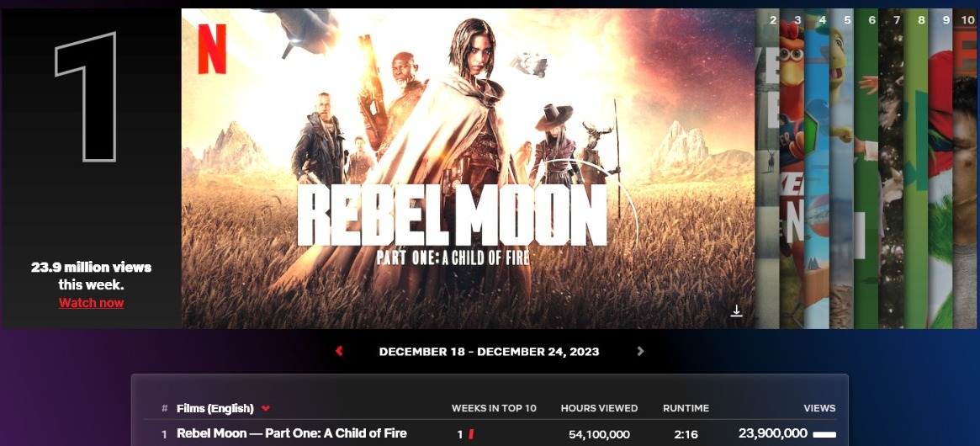Select the rank 5 poster strip
This screenshot has width=980, height=446.
click(x=841, y=168)
